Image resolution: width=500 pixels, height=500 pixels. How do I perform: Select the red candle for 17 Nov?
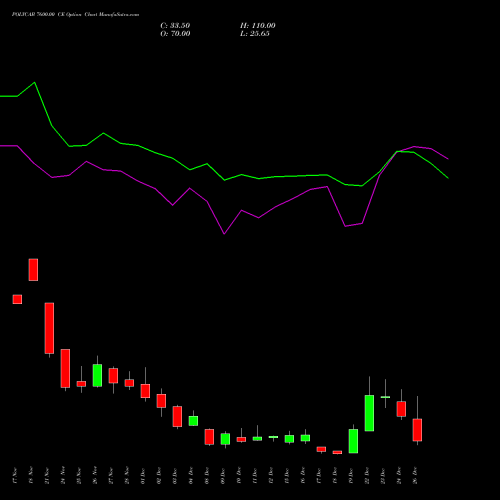[17, 299]
